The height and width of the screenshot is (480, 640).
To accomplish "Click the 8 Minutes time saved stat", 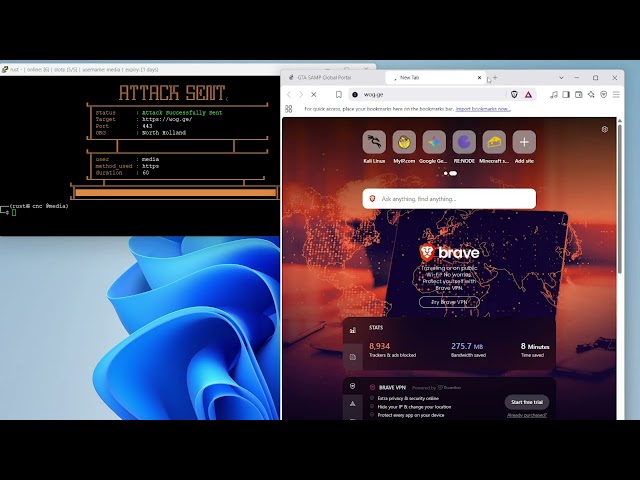I will pos(535,350).
